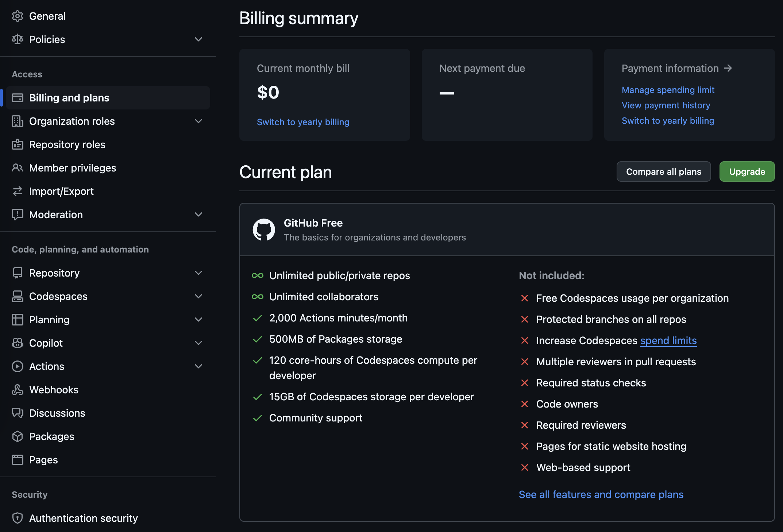The image size is (783, 532).
Task: Click the Pages browser icon
Action: click(17, 460)
